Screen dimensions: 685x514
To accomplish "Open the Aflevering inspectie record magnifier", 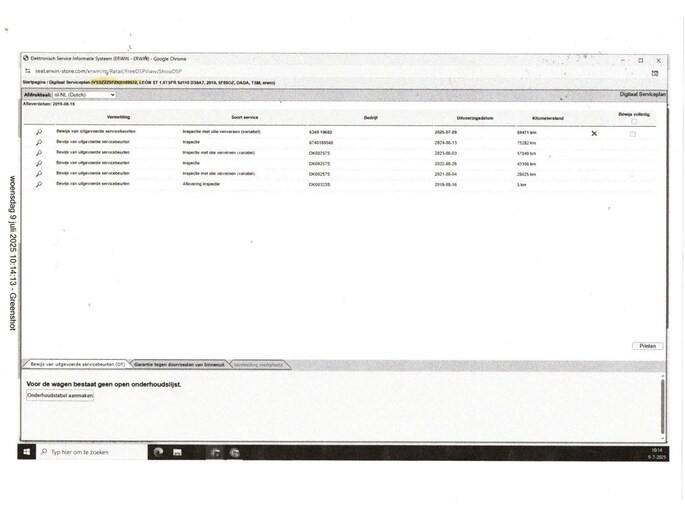I will [38, 185].
